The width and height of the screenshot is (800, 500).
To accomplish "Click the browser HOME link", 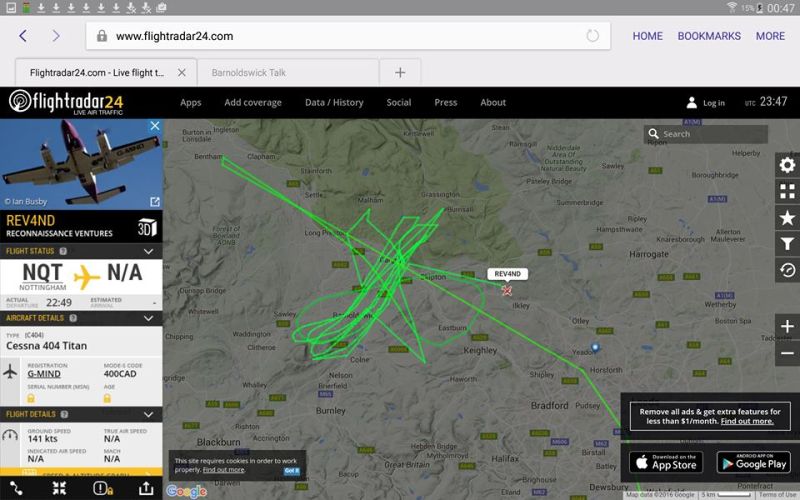I will click(x=647, y=36).
